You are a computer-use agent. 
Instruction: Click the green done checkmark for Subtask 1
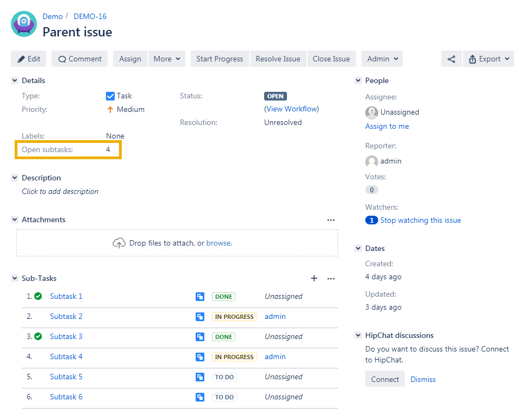[38, 296]
